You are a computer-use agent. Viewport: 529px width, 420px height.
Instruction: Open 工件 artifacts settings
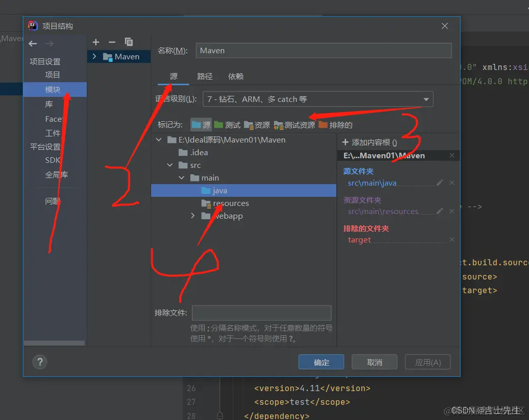coord(52,133)
